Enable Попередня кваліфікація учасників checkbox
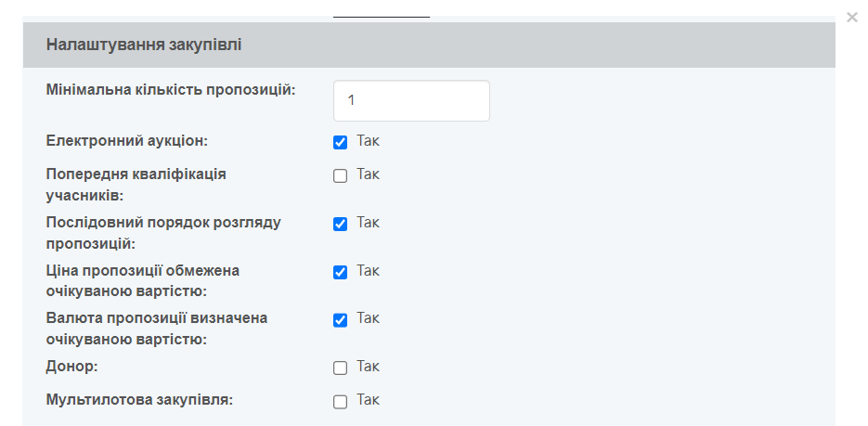The height and width of the screenshot is (426, 868). pos(340,176)
